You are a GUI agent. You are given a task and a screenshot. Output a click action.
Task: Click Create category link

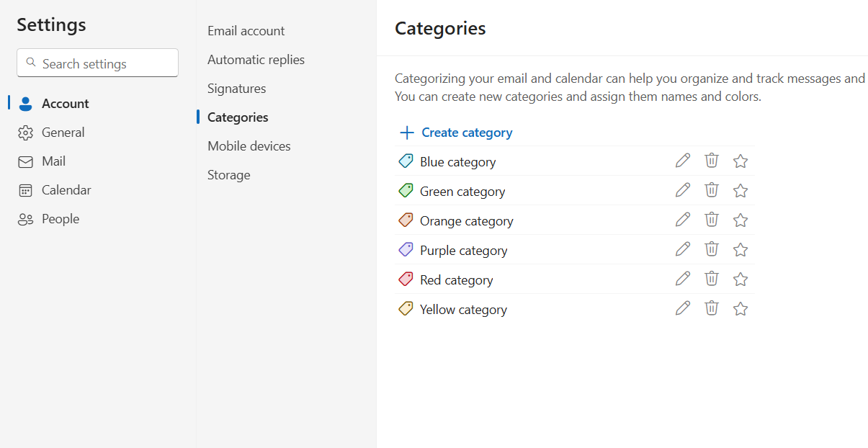(467, 133)
